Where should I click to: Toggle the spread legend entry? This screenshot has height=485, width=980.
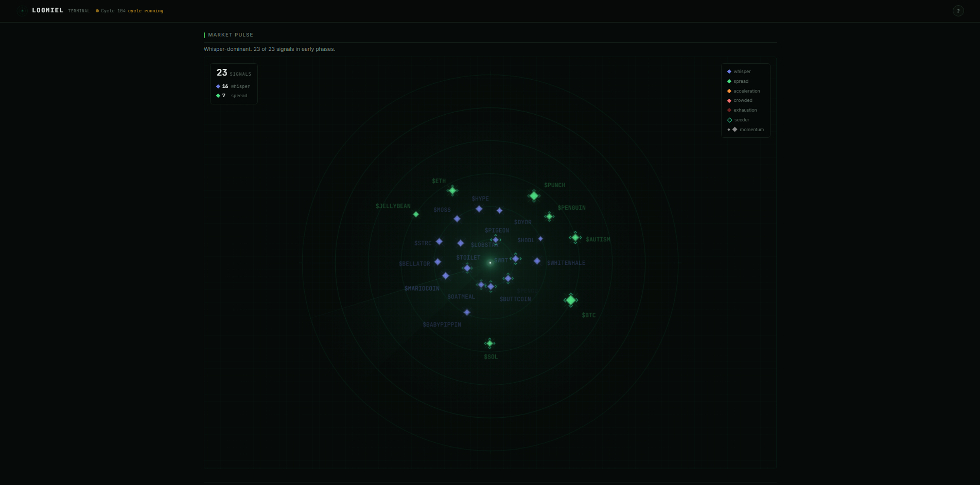pos(739,81)
